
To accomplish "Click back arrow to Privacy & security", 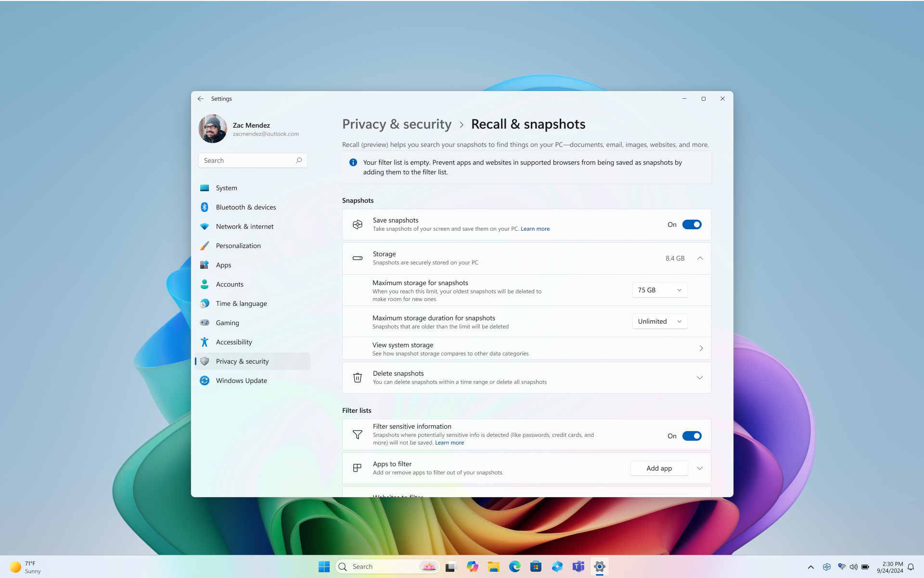I will click(x=201, y=99).
